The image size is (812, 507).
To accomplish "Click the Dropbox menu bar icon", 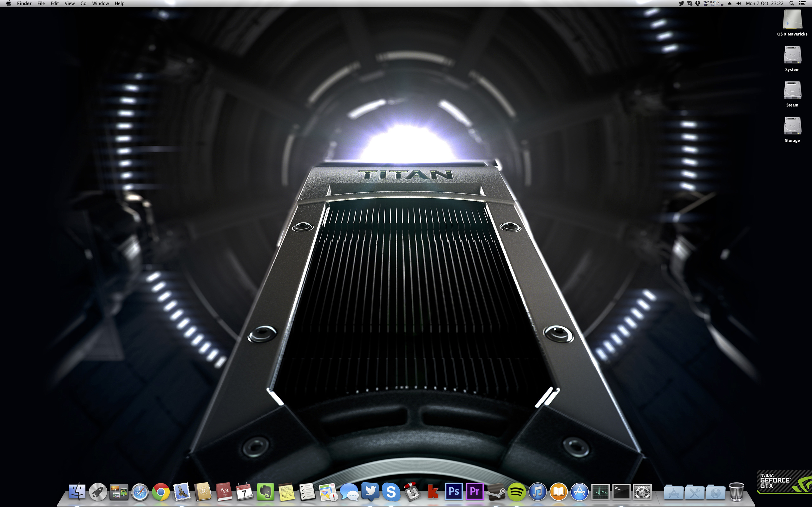I will pos(697,3).
